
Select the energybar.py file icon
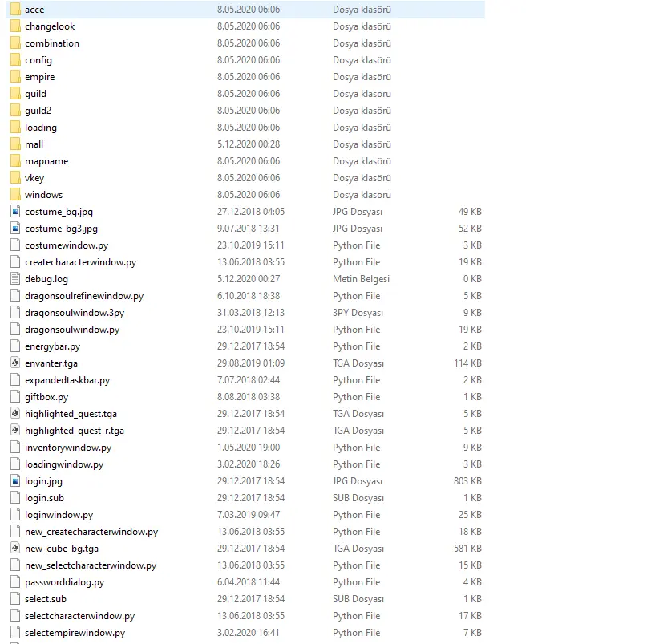(15, 346)
